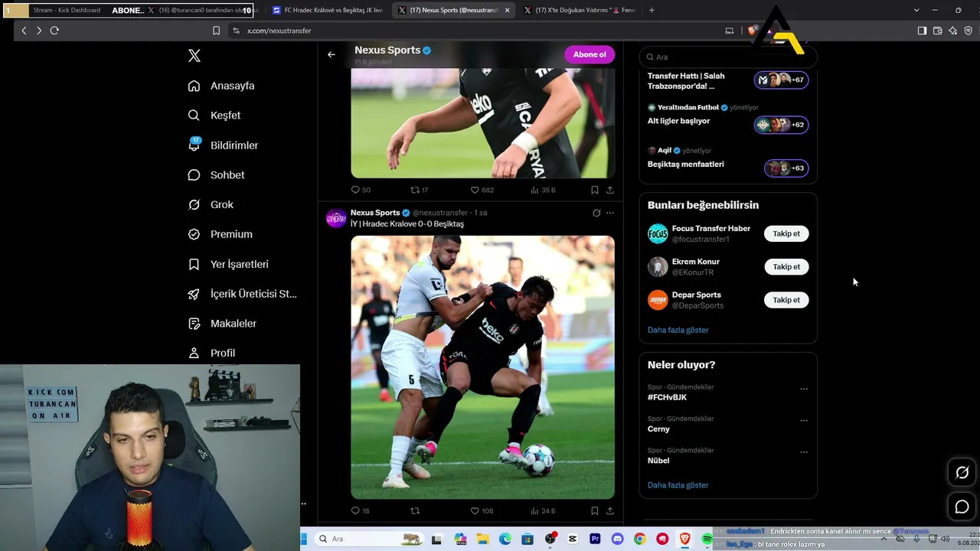Open the Hradec Kralove match photo
Image resolution: width=980 pixels, height=551 pixels.
[x=482, y=367]
